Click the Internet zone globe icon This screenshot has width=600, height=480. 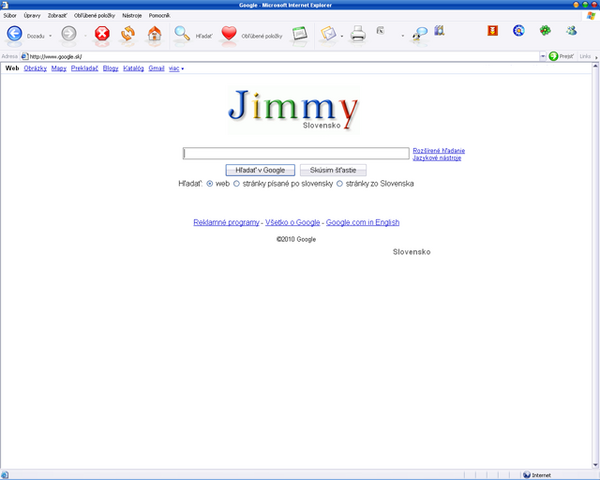click(x=527, y=475)
